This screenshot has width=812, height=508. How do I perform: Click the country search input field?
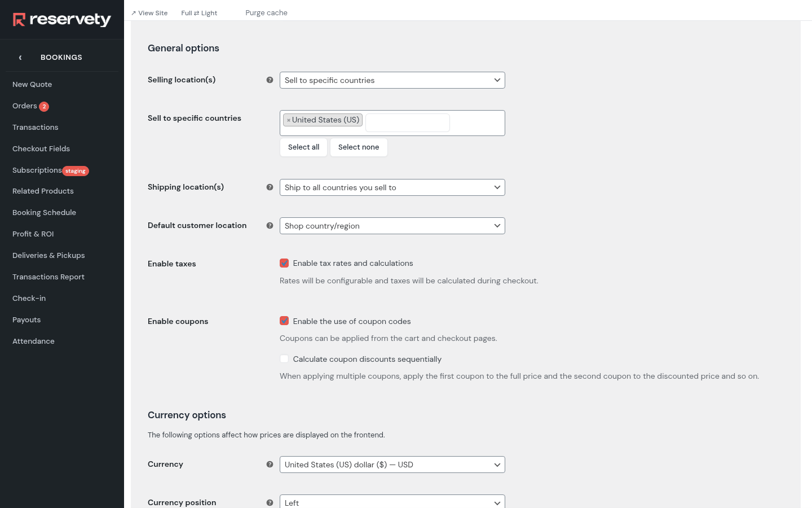pos(408,122)
